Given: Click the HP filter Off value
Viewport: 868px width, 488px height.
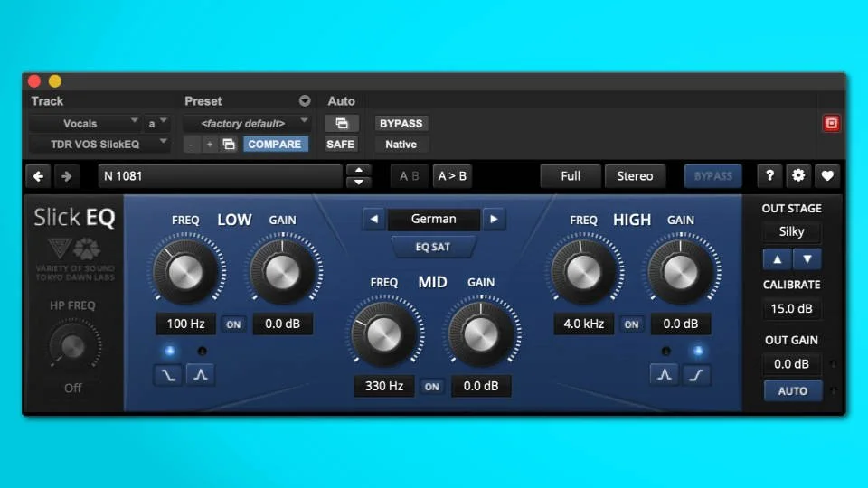Looking at the screenshot, I should pos(73,389).
